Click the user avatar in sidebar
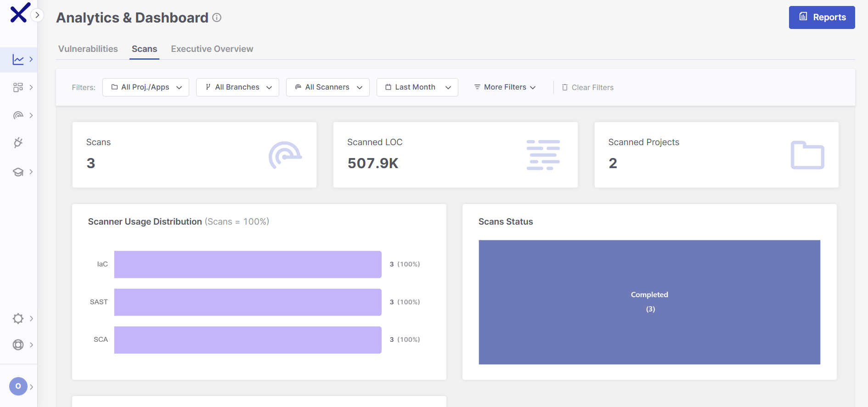Viewport: 868px width, 407px height. click(x=18, y=386)
